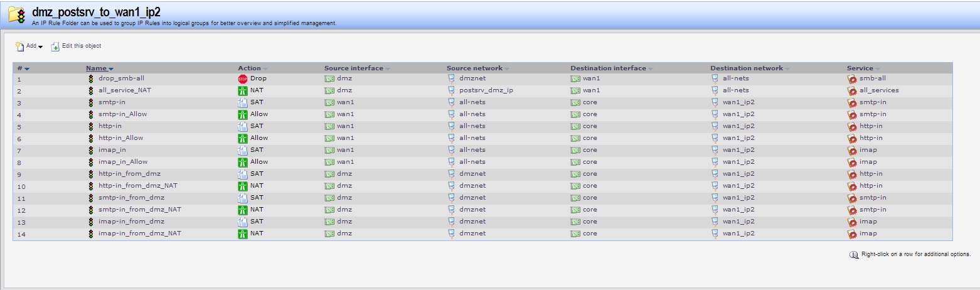Click the smb-all service icon
The height and width of the screenshot is (290, 980).
pyautogui.click(x=852, y=79)
